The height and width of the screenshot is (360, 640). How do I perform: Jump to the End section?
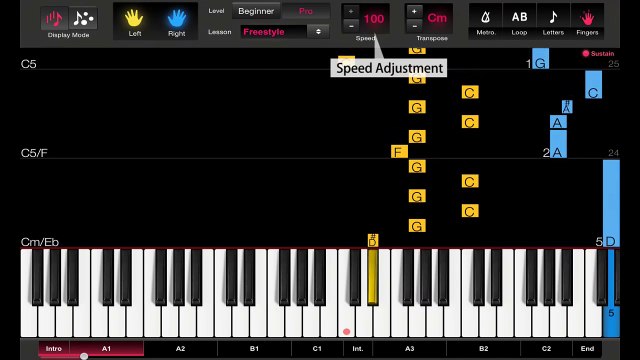587,349
